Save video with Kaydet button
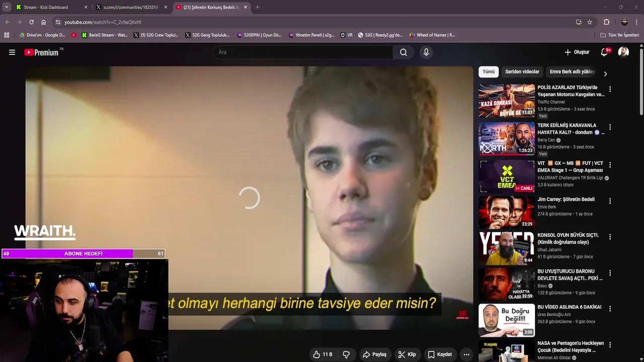Viewport: 644px width, 362px height. pos(440,354)
